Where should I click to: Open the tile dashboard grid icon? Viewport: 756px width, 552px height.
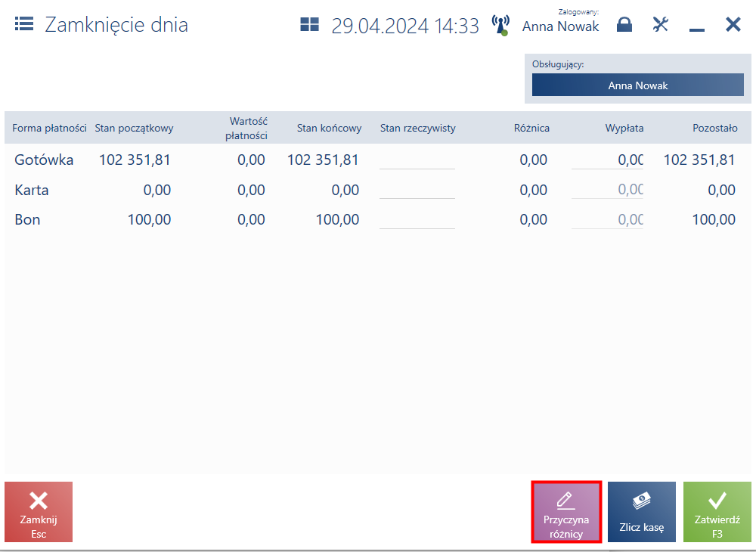point(309,24)
